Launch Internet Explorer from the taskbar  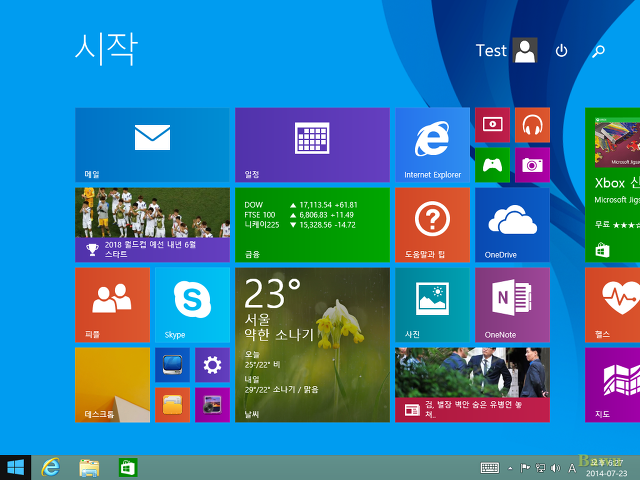point(51,467)
